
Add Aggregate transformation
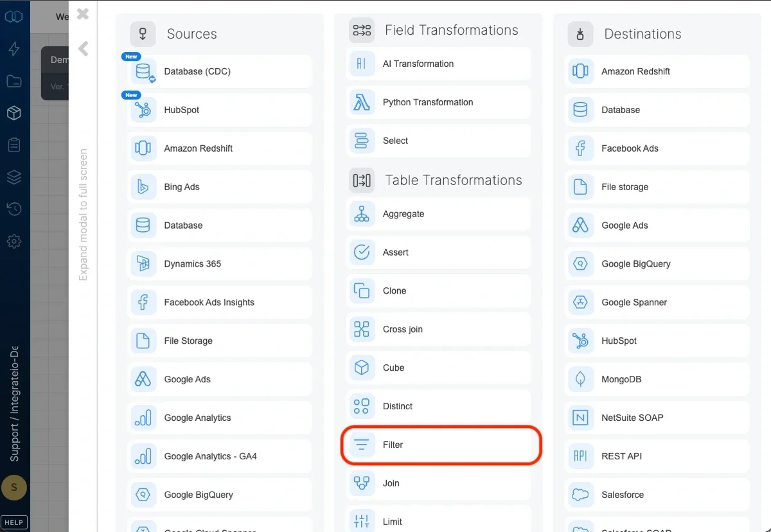(x=438, y=214)
